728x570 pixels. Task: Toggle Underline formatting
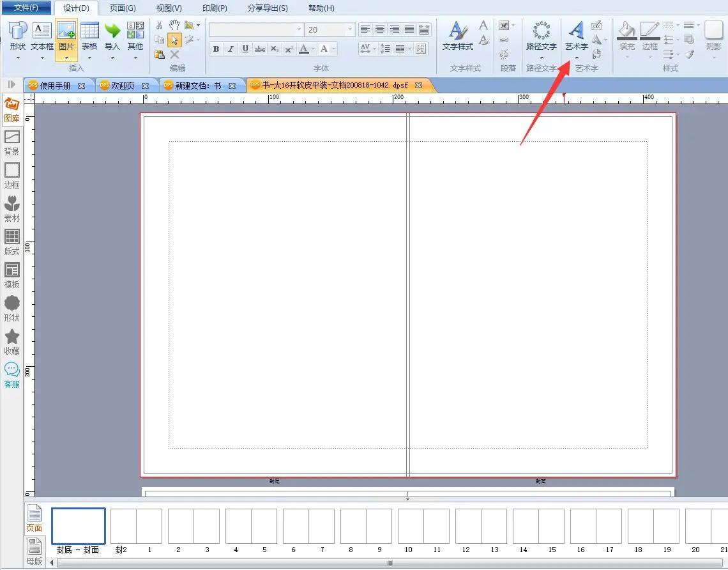pos(245,49)
